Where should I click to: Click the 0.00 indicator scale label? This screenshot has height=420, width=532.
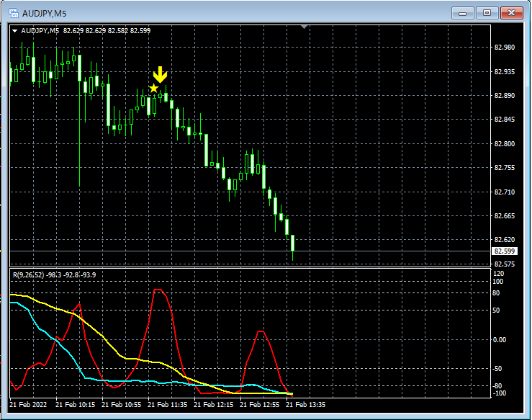(x=499, y=339)
